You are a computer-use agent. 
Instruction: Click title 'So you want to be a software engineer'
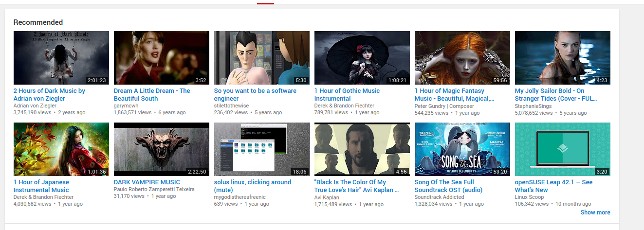[255, 94]
